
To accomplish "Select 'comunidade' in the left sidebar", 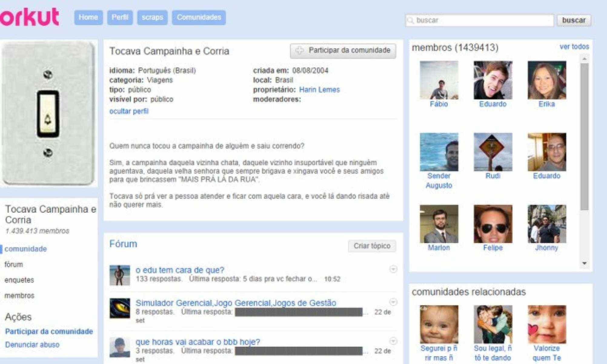I will (x=26, y=249).
